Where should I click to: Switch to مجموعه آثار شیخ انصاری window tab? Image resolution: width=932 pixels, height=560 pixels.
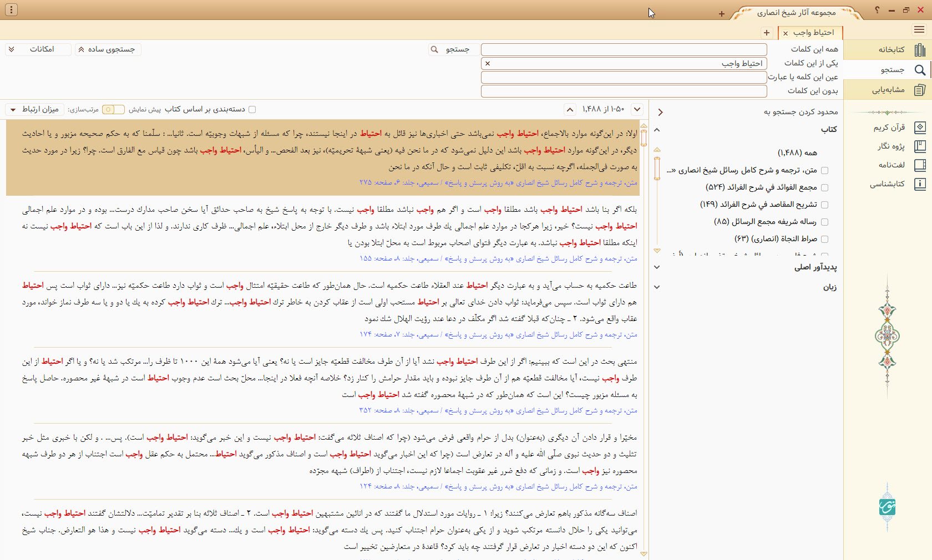click(x=797, y=12)
